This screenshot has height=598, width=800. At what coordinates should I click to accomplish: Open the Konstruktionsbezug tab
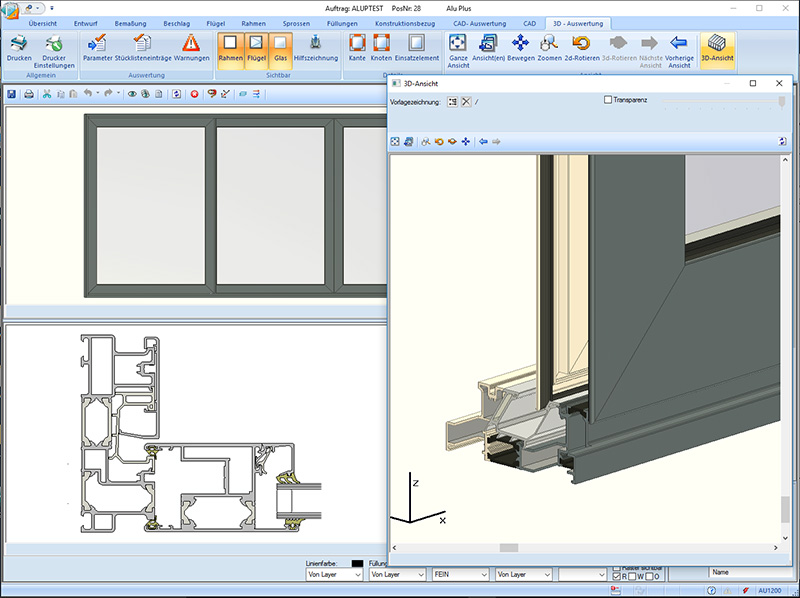pos(405,23)
